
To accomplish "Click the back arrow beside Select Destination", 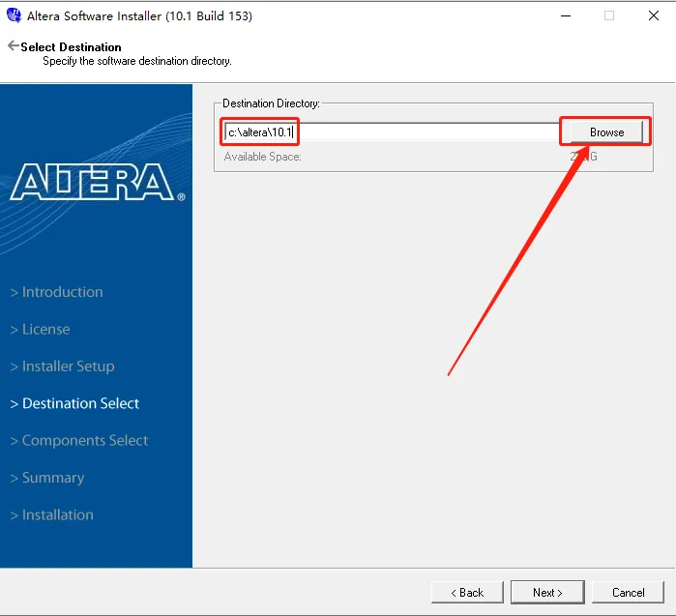I will [x=14, y=45].
